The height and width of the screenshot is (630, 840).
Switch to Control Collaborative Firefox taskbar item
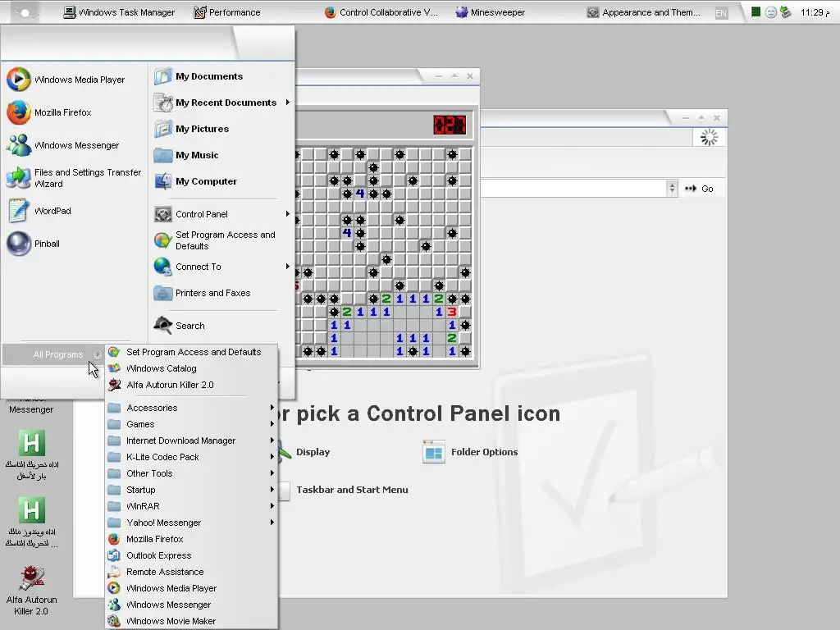(x=381, y=12)
